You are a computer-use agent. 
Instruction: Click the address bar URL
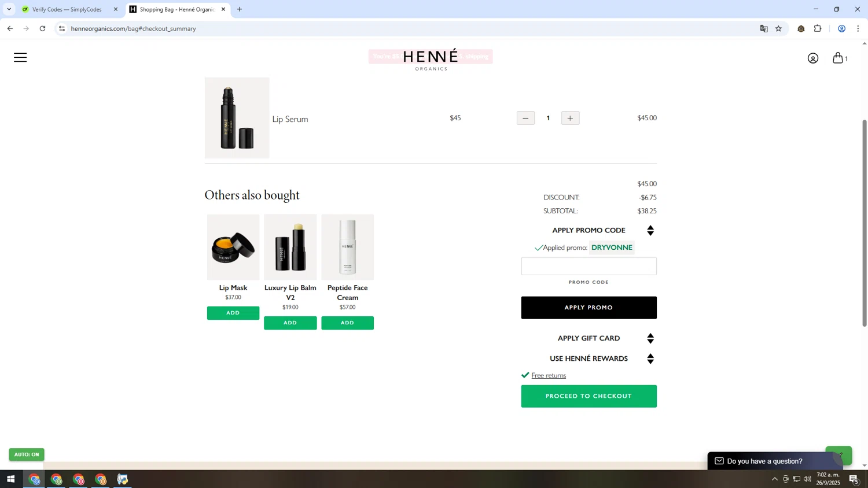134,28
